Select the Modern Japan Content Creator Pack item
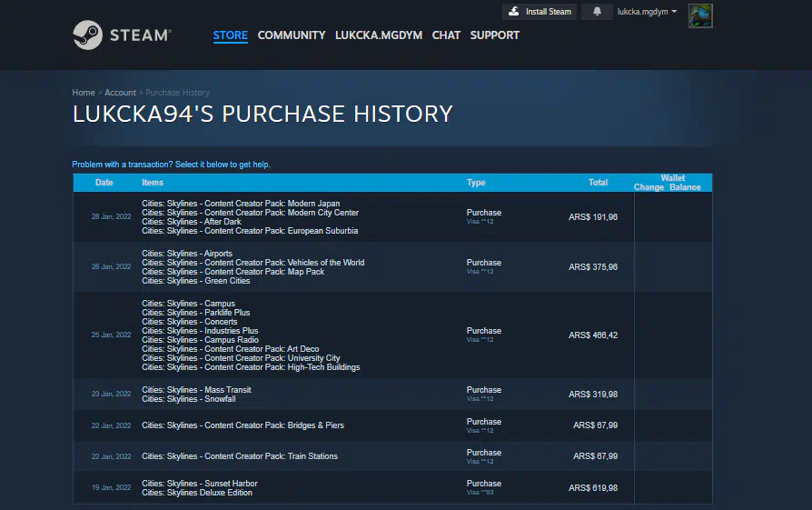 [x=241, y=204]
